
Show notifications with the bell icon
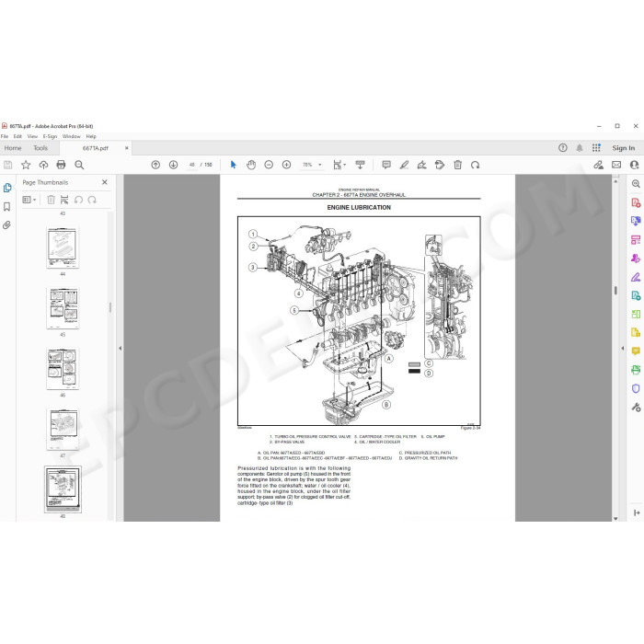[580, 148]
